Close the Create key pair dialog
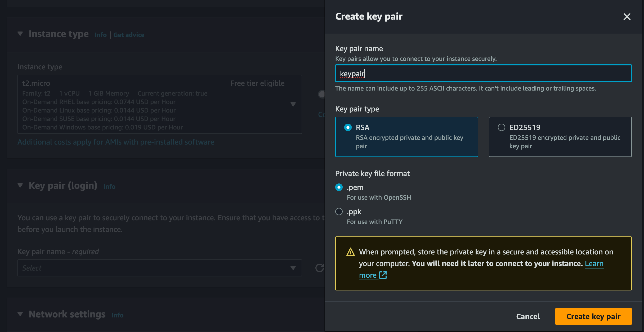 pos(627,17)
